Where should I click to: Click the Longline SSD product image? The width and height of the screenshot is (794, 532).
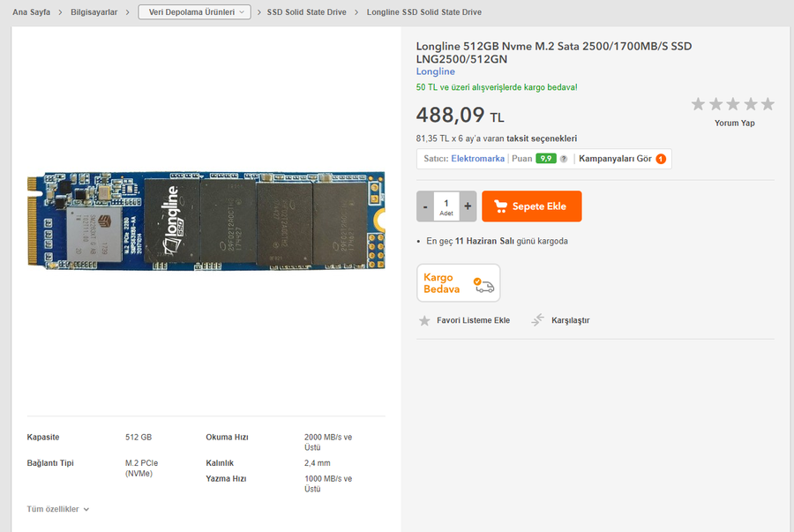(x=206, y=221)
